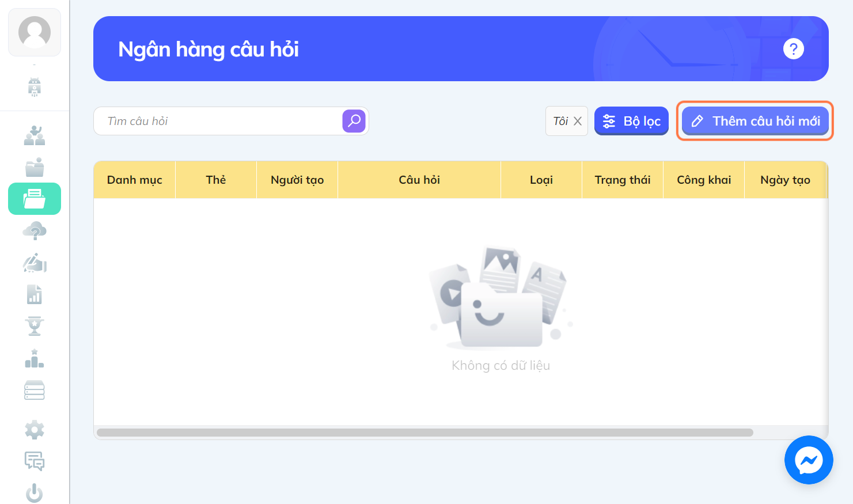Viewport: 853px width, 504px height.
Task: Open the classroom people icon in sidebar
Action: tap(35, 135)
